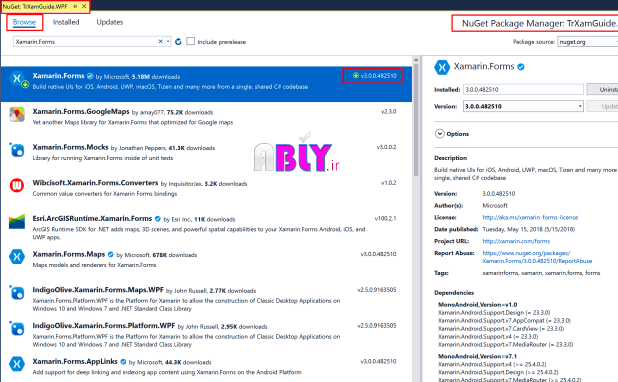The width and height of the screenshot is (618, 382).
Task: Open the Project URL xamarin.com/forms link
Action: 516,241
